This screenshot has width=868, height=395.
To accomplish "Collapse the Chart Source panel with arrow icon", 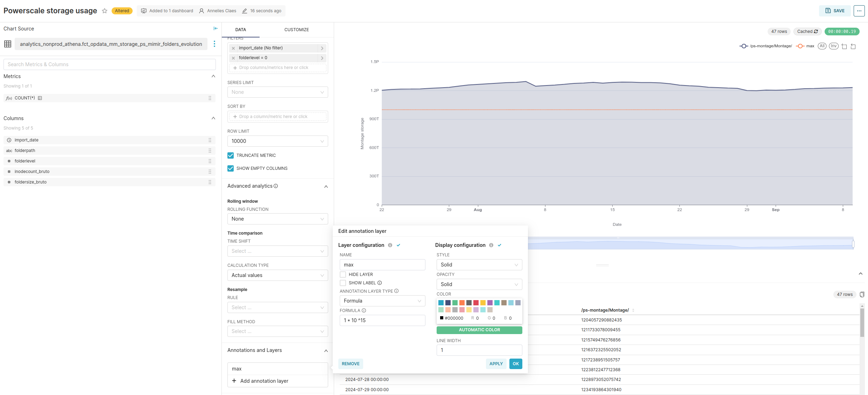I will [x=216, y=29].
